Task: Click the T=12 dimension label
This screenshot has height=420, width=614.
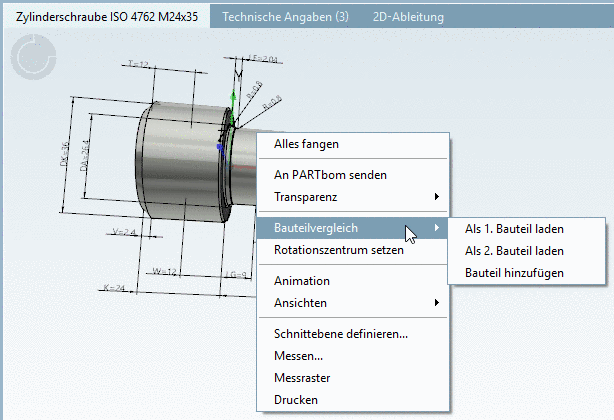Action: (x=138, y=64)
